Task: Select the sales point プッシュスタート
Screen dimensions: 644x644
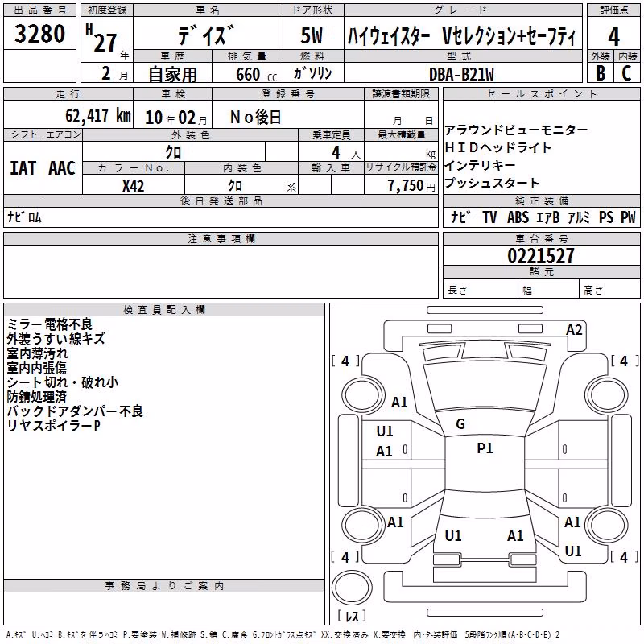Action: click(492, 183)
